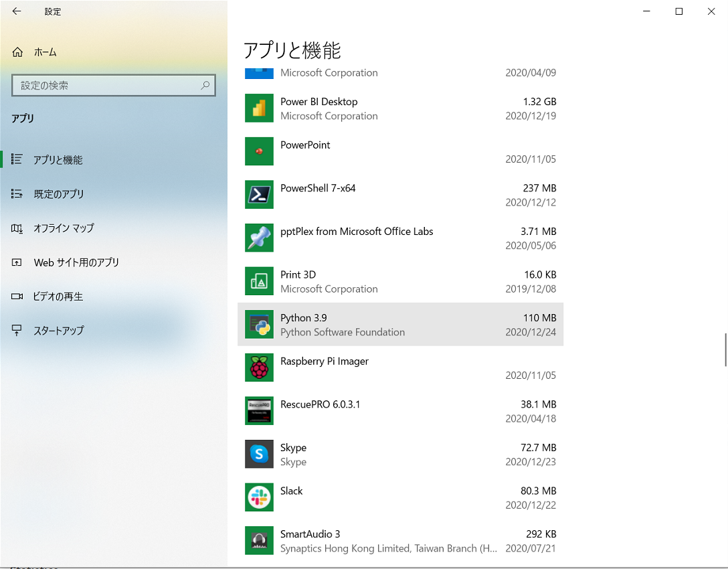Select the スタートアップ sidebar icon
Screen dimensions: 728x569
pos(17,330)
